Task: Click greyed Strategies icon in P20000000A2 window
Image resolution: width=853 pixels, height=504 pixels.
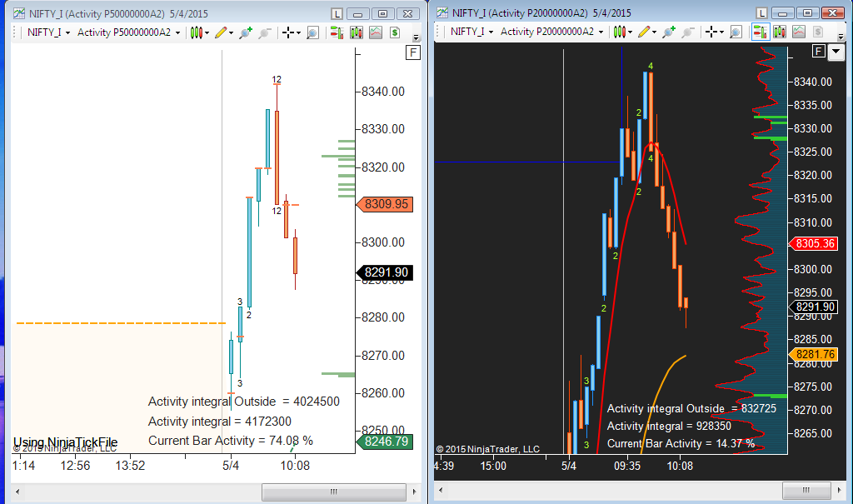Action: pyautogui.click(x=818, y=32)
